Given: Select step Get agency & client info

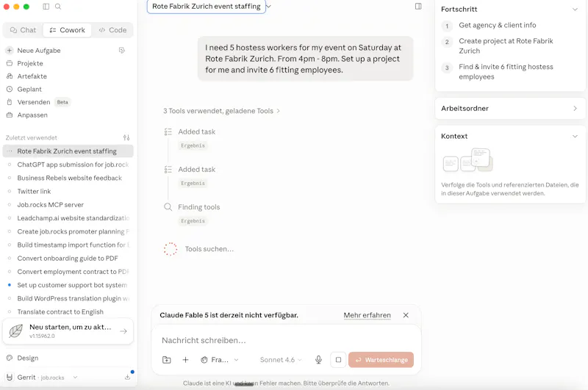Looking at the screenshot, I should click(x=498, y=25).
